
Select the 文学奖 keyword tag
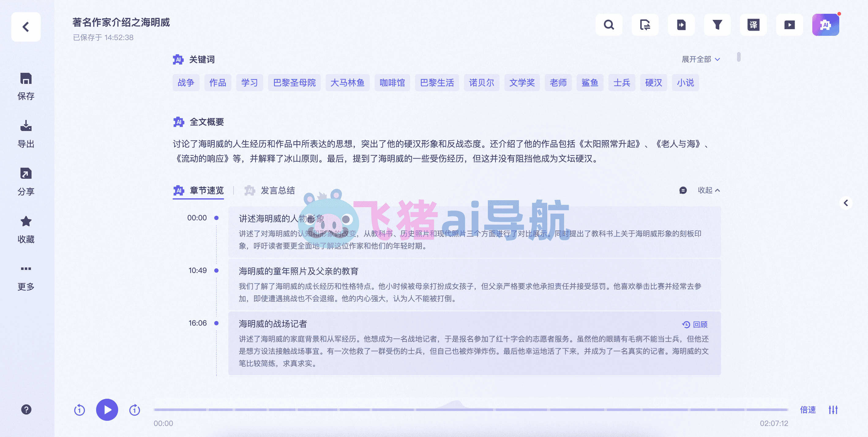coord(522,83)
